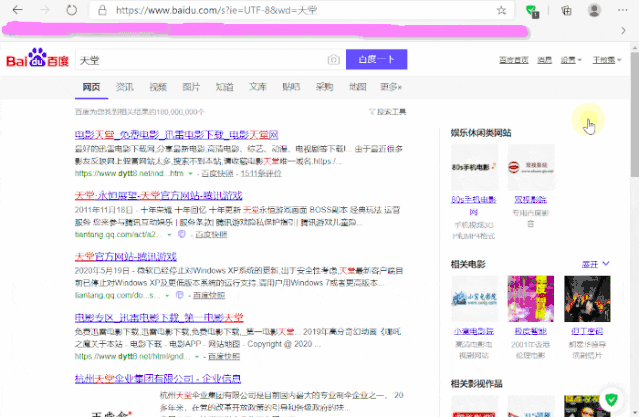Open image search camera icon in search box
Viewport: 639px width, 417px height.
point(334,61)
